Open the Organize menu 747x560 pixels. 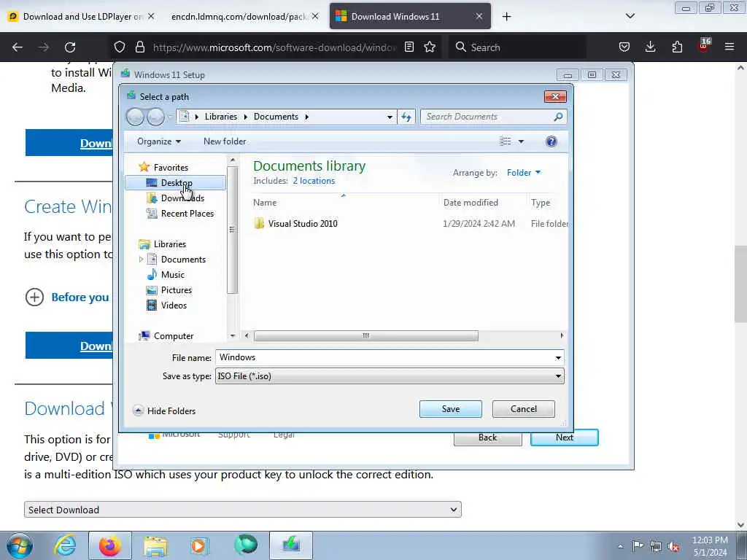[158, 141]
